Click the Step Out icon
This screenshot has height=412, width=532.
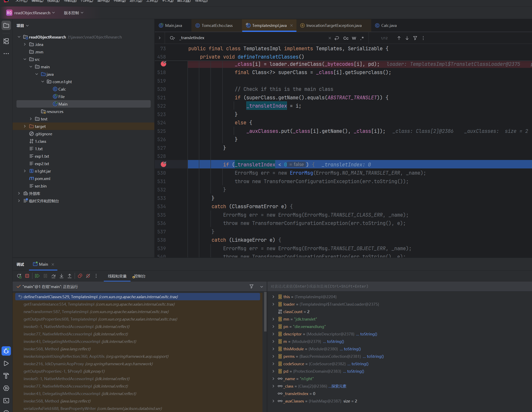tap(69, 276)
